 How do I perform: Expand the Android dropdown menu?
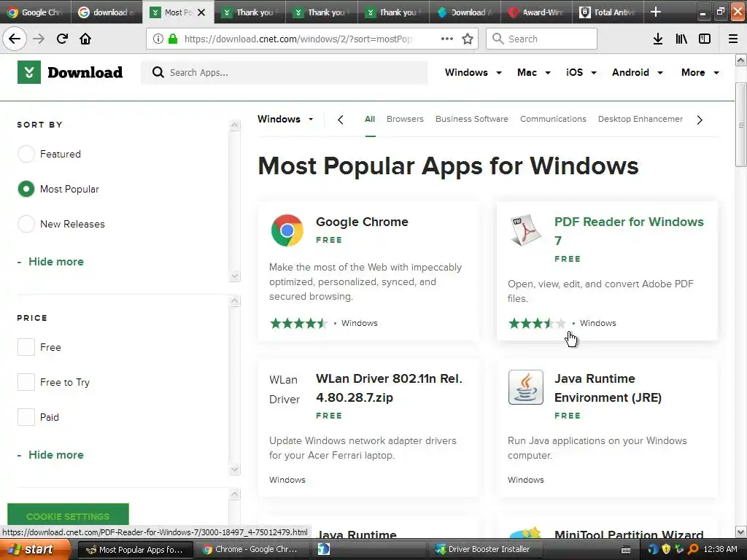[x=638, y=72]
